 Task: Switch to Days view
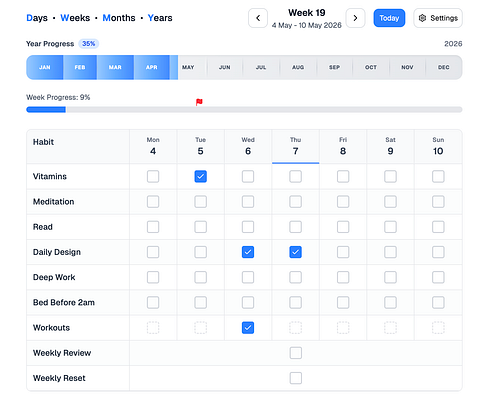pyautogui.click(x=37, y=18)
